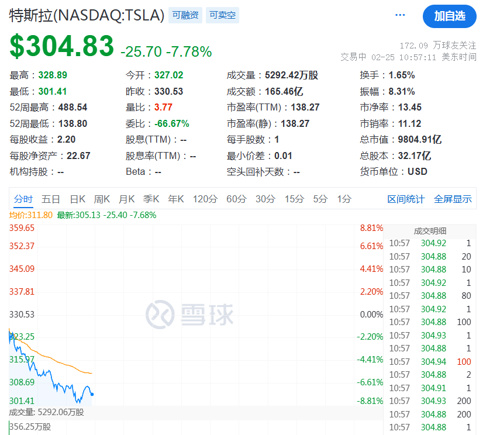Click the 可卖空 tag
Image resolution: width=500 pixels, height=435 pixels.
[222, 15]
